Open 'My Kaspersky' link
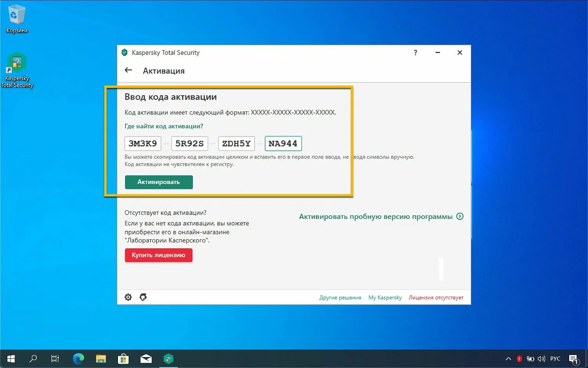The image size is (588, 368). coord(385,297)
